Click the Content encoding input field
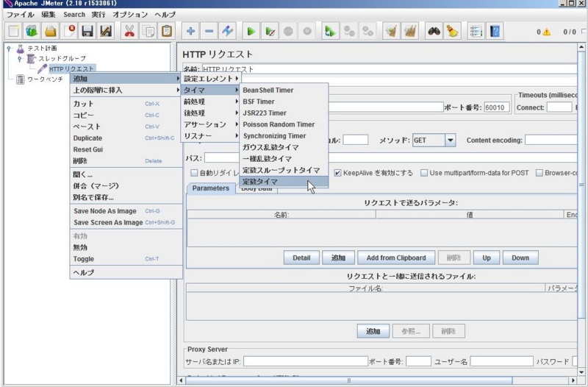Viewport: 588px width, 387px height. pyautogui.click(x=551, y=141)
